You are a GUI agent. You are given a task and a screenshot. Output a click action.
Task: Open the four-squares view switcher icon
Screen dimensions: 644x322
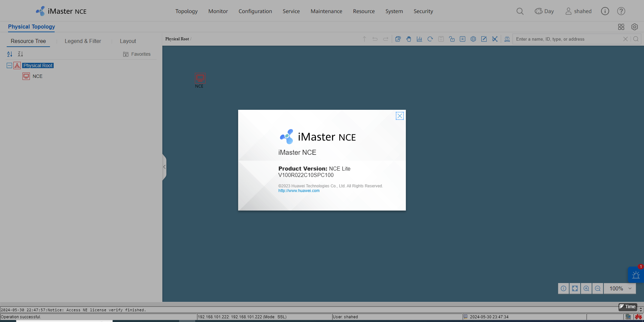(621, 27)
